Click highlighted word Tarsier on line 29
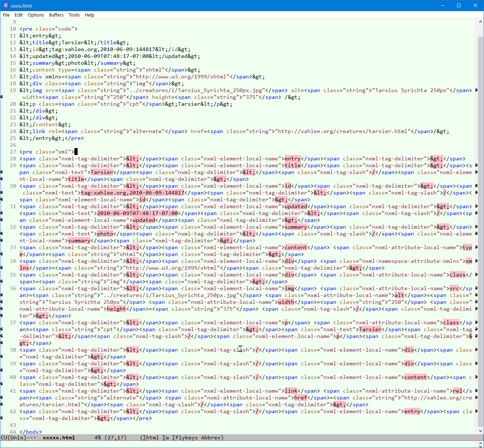This screenshot has width=484, height=448. (102, 172)
